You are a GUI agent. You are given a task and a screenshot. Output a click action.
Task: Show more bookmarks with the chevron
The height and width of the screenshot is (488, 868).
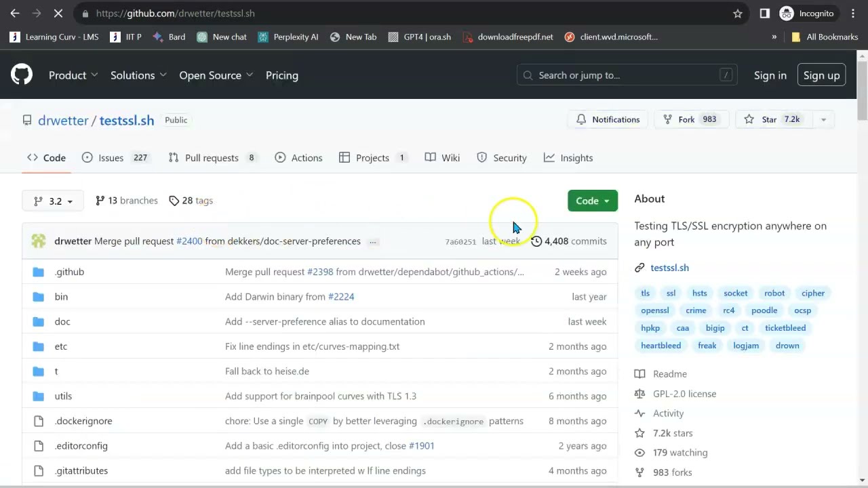[774, 37]
